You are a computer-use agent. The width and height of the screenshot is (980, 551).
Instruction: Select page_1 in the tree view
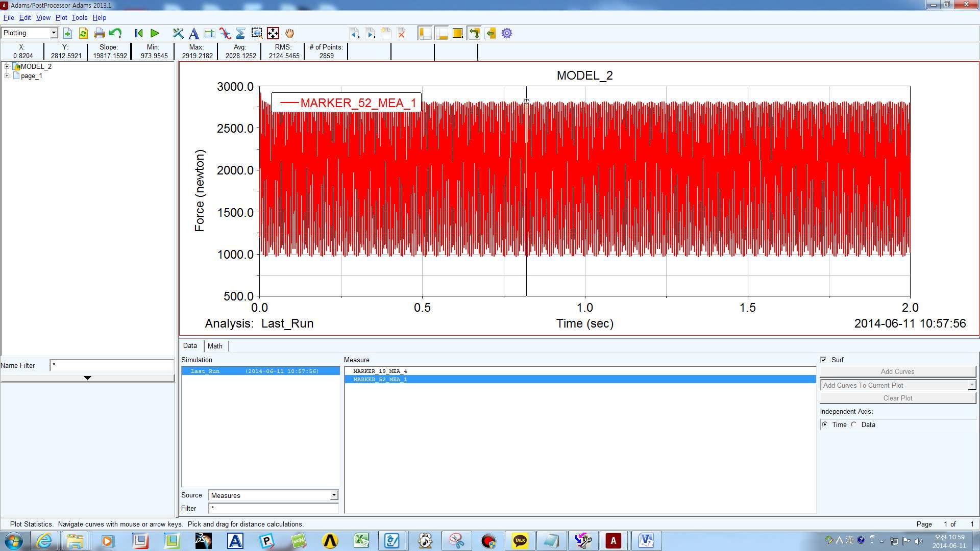click(32, 76)
